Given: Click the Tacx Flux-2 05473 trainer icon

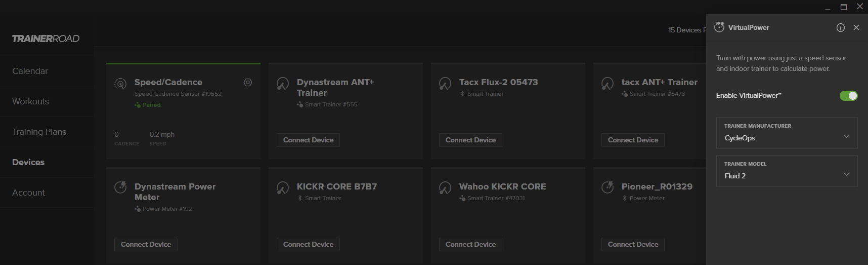Looking at the screenshot, I should click(x=445, y=84).
